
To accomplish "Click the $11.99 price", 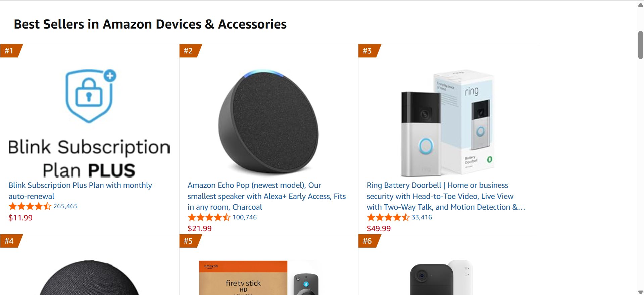I will [x=20, y=218].
